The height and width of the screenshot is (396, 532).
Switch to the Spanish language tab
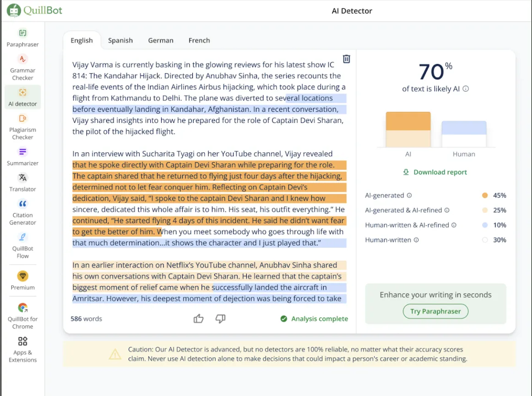[120, 40]
